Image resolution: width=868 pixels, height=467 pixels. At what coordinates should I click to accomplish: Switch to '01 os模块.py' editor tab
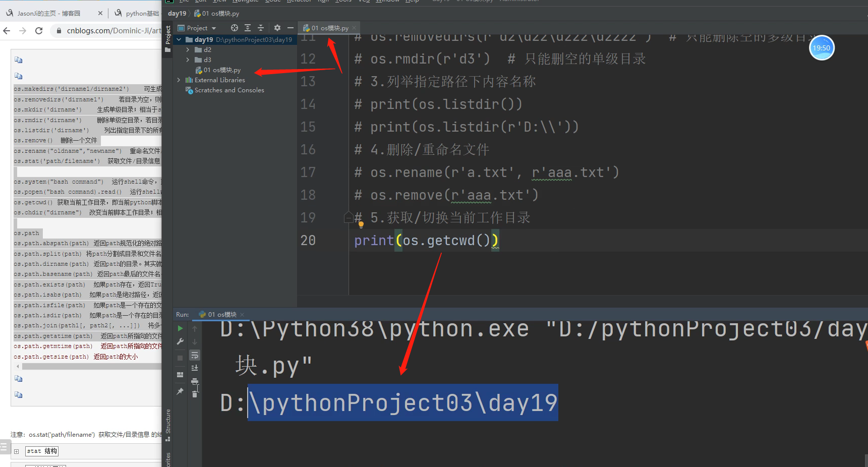[x=329, y=28]
